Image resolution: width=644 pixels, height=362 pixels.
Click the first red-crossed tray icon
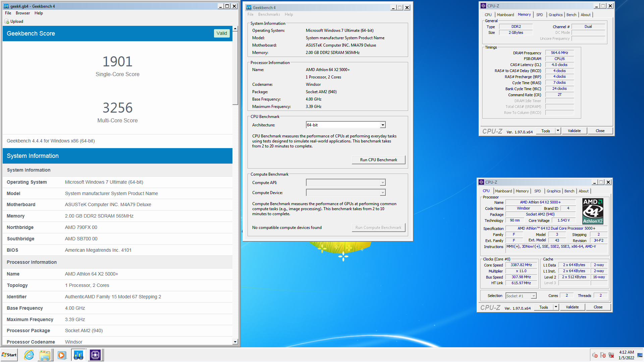click(595, 355)
